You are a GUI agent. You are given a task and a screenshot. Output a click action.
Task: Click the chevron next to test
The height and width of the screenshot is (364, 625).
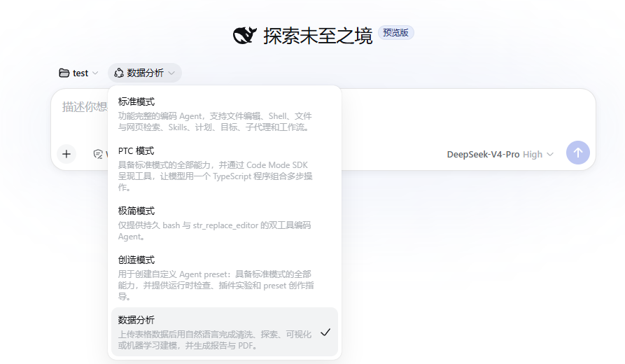click(95, 73)
